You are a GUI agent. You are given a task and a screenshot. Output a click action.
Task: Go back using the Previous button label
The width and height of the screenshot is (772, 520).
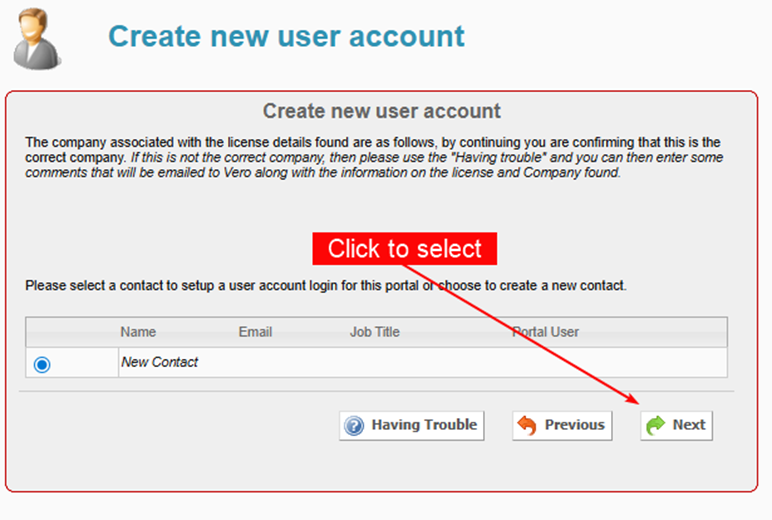[x=574, y=425]
